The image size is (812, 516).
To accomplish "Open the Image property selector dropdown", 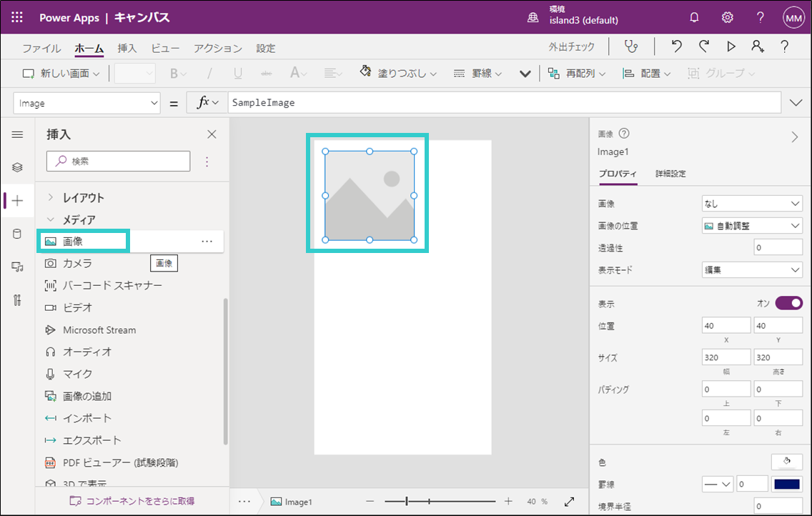I will pos(87,103).
